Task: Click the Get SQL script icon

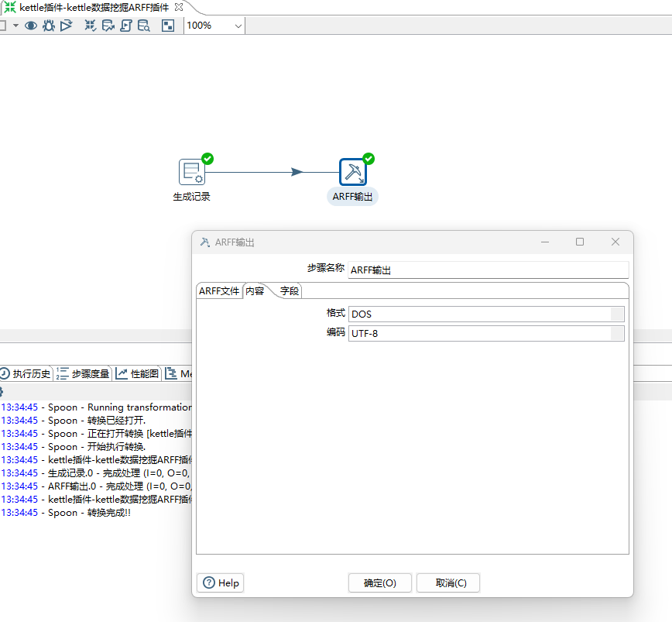Action: (x=126, y=26)
